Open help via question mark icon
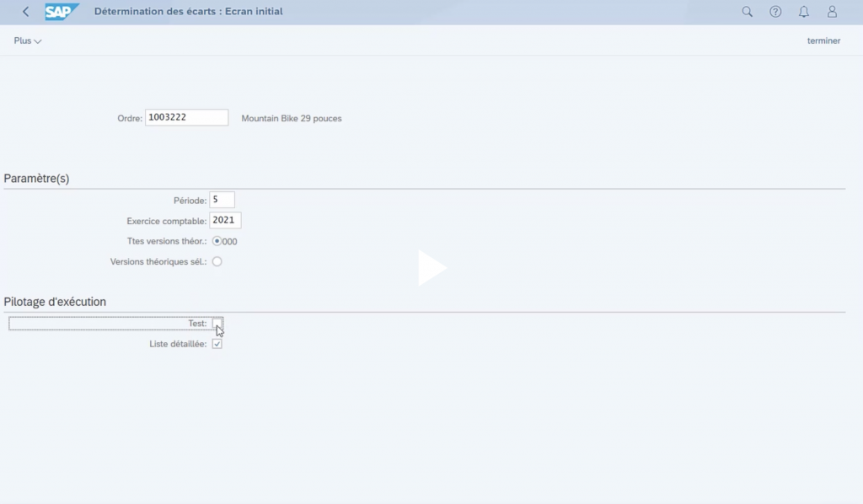This screenshot has width=863, height=504. 775,12
